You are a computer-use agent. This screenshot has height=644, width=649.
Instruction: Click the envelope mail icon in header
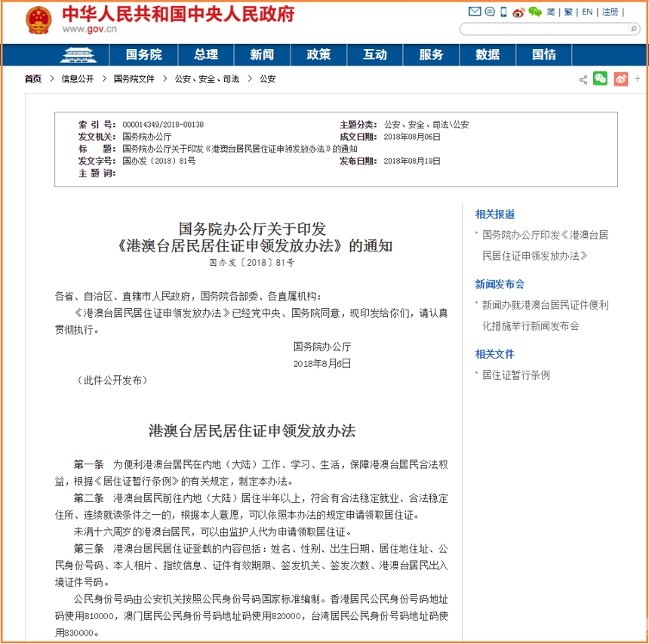pyautogui.click(x=475, y=12)
